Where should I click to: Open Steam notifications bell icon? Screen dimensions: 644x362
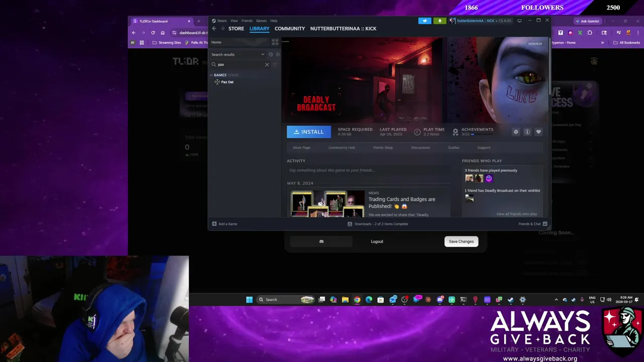coord(440,21)
